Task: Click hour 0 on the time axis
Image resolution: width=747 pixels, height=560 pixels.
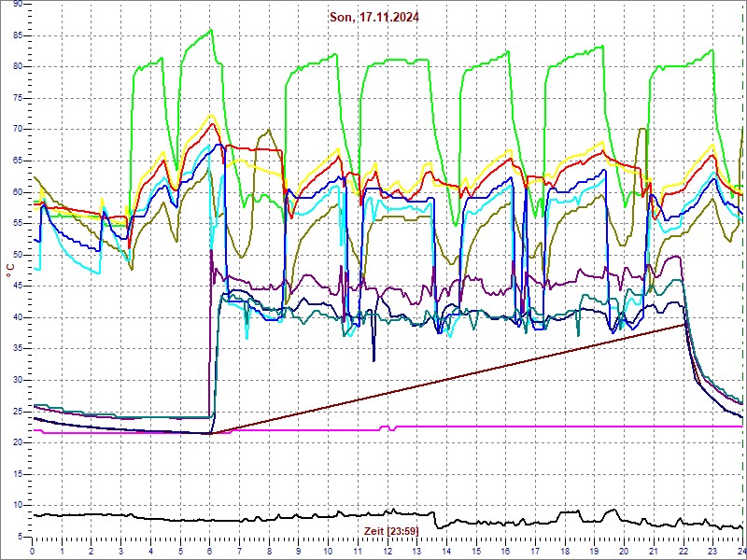Action: [x=33, y=551]
